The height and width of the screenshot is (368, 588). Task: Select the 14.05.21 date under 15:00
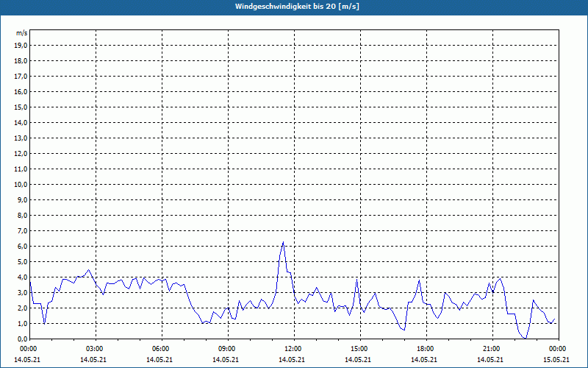pos(358,359)
